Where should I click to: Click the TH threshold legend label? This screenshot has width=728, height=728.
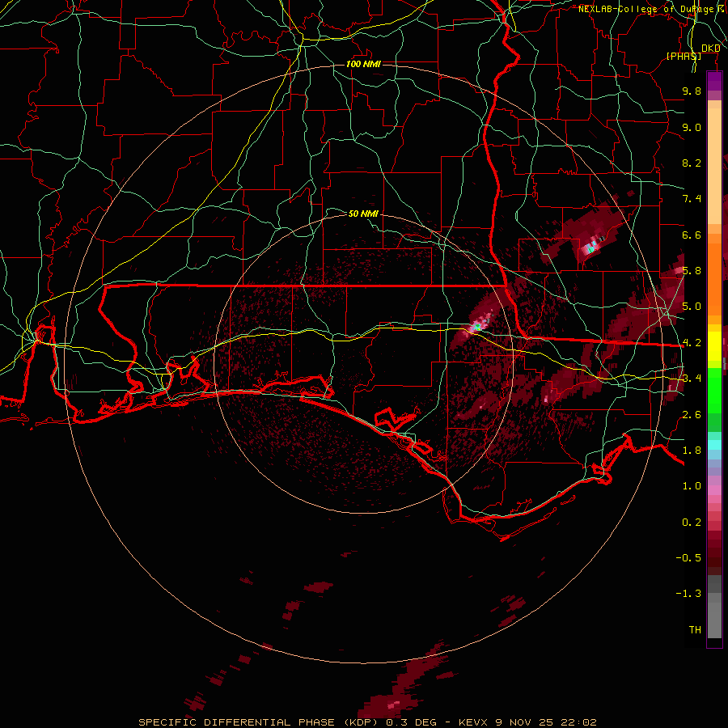click(x=695, y=630)
